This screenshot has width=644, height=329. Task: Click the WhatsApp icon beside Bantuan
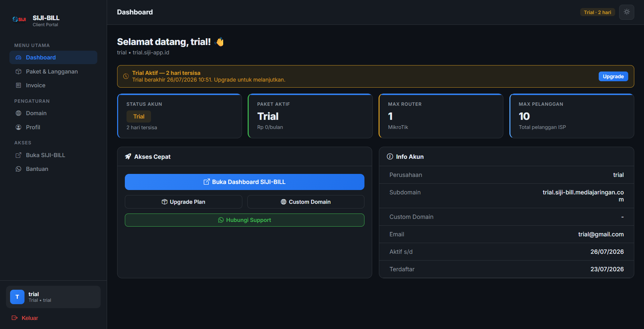pyautogui.click(x=18, y=169)
